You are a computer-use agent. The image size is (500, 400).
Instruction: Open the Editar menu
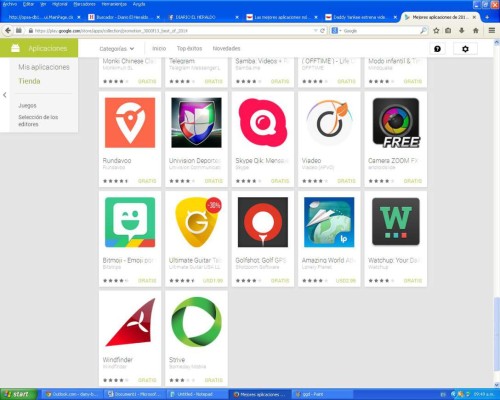[x=28, y=4]
